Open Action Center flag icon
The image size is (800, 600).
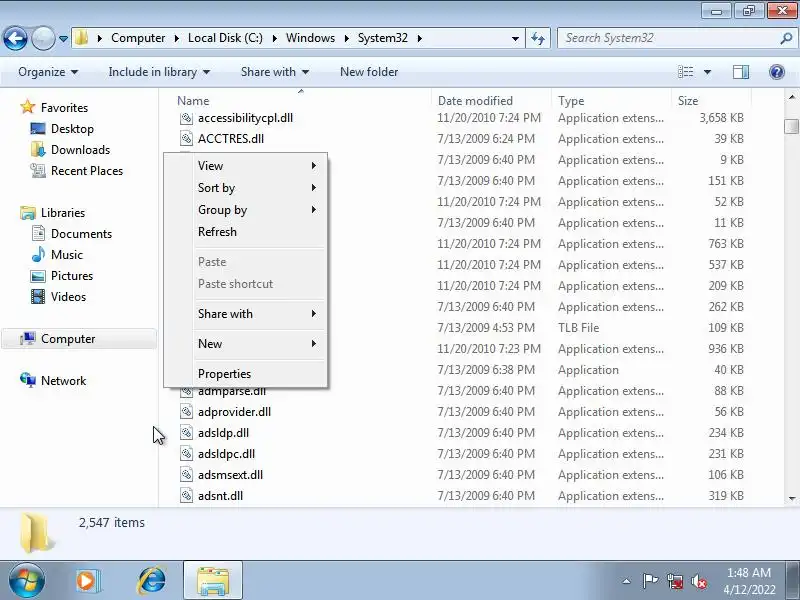click(x=649, y=581)
